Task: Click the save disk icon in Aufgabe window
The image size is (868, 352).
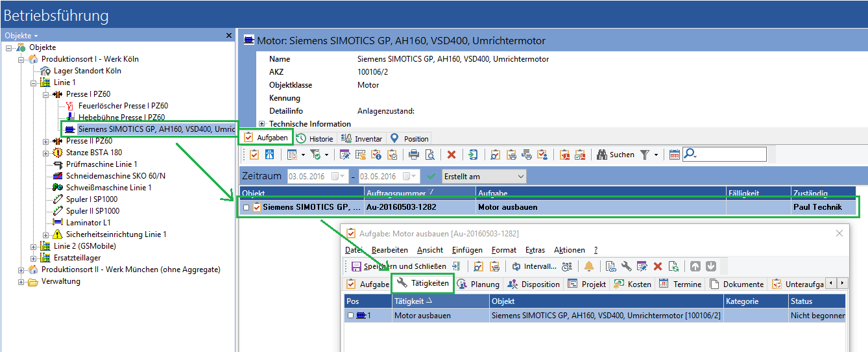Action: (x=356, y=266)
